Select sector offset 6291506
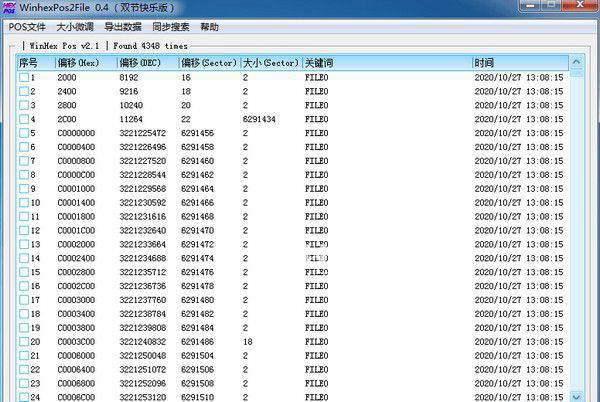600x402 pixels. click(x=197, y=369)
